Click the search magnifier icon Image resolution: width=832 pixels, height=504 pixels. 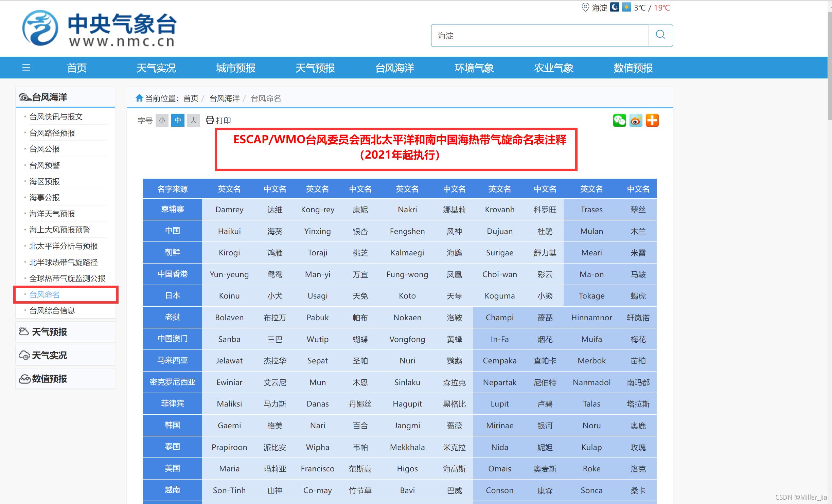[660, 35]
